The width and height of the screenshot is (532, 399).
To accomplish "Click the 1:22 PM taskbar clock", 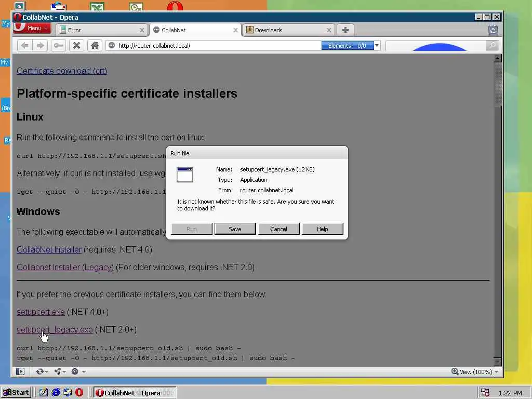I will pyautogui.click(x=510, y=393).
